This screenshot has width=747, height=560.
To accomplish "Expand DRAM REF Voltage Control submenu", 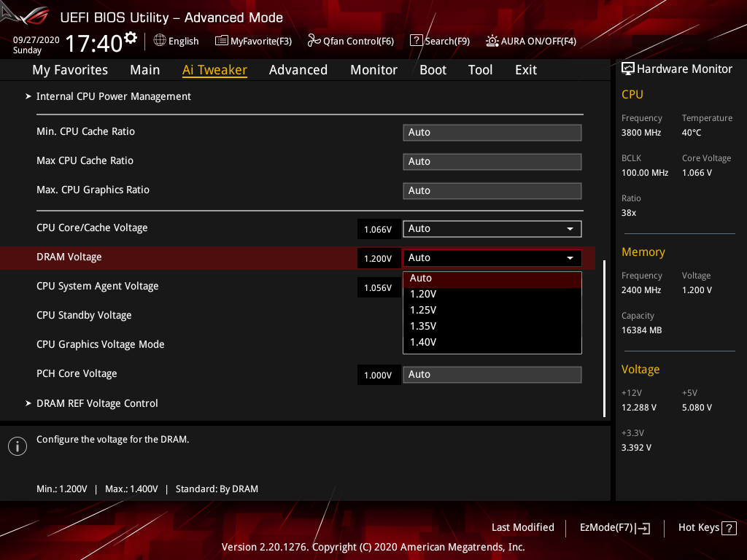I will point(97,403).
